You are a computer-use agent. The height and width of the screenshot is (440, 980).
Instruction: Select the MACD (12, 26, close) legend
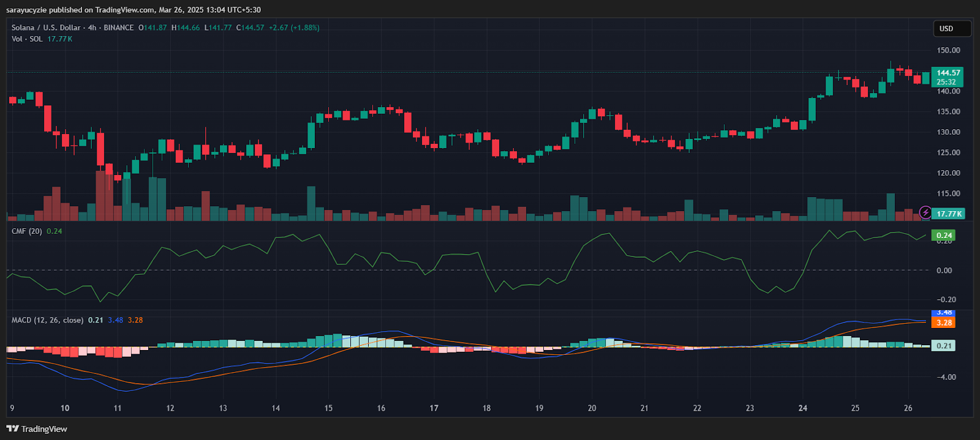click(47, 320)
